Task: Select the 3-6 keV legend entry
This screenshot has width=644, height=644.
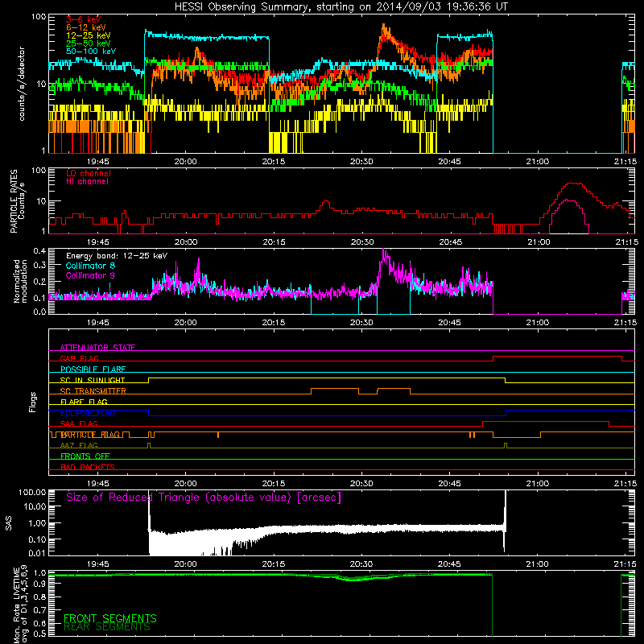Action: 83,19
